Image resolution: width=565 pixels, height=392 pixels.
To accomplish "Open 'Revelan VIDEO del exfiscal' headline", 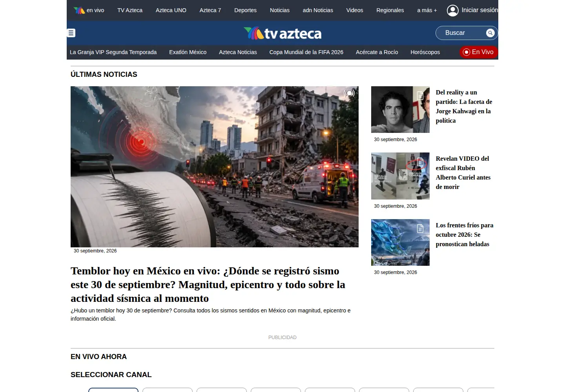I will coord(463,173).
